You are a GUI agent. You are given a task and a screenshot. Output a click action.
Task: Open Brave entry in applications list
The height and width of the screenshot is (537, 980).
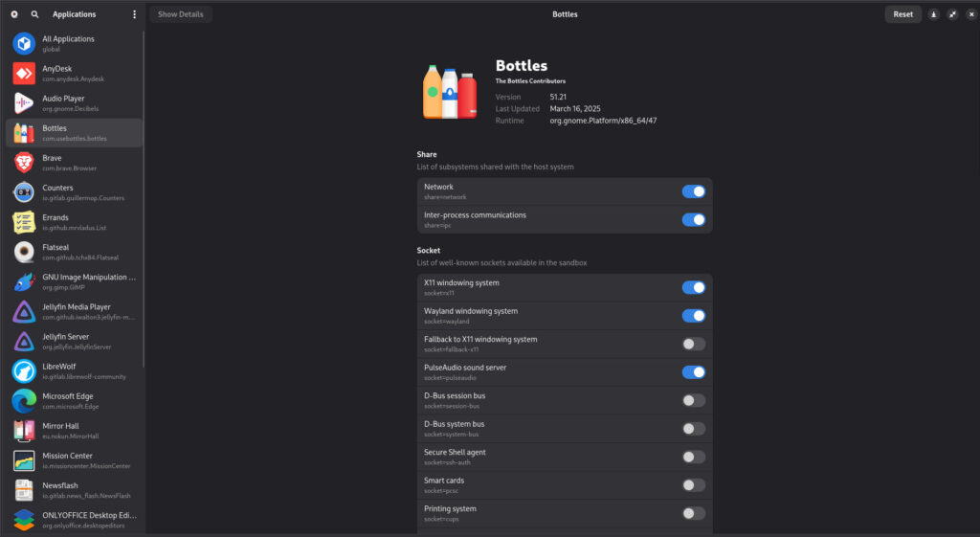[74, 163]
